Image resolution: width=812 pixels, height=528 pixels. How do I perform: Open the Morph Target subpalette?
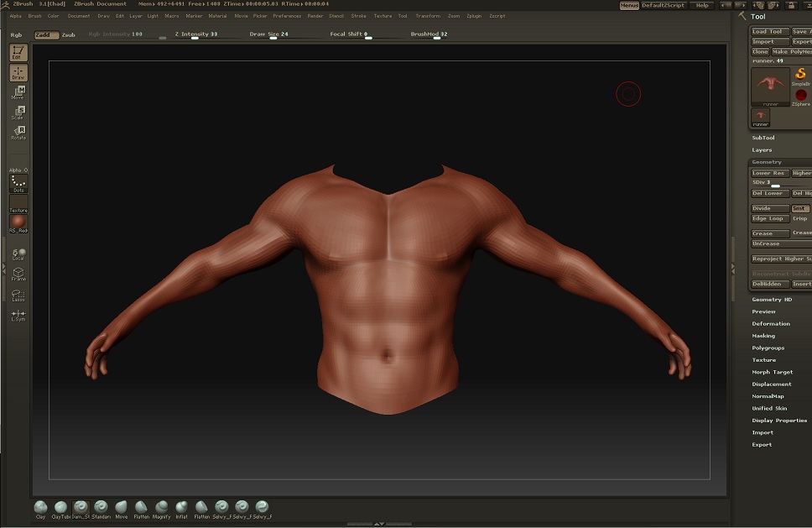(772, 372)
